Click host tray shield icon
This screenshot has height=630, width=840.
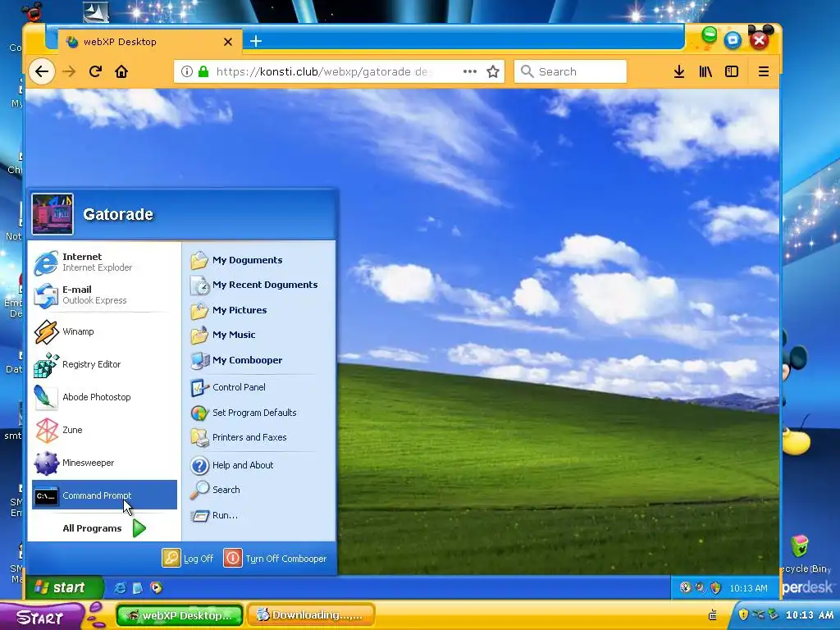743,614
